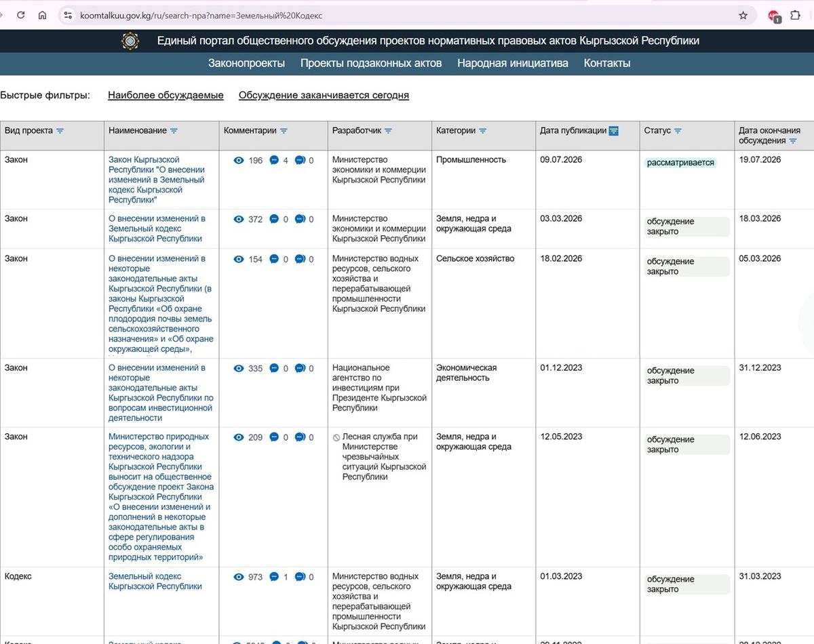Viewport: 814px width, 644px height.
Task: Click the eye icon next to 973 views
Action: [239, 577]
